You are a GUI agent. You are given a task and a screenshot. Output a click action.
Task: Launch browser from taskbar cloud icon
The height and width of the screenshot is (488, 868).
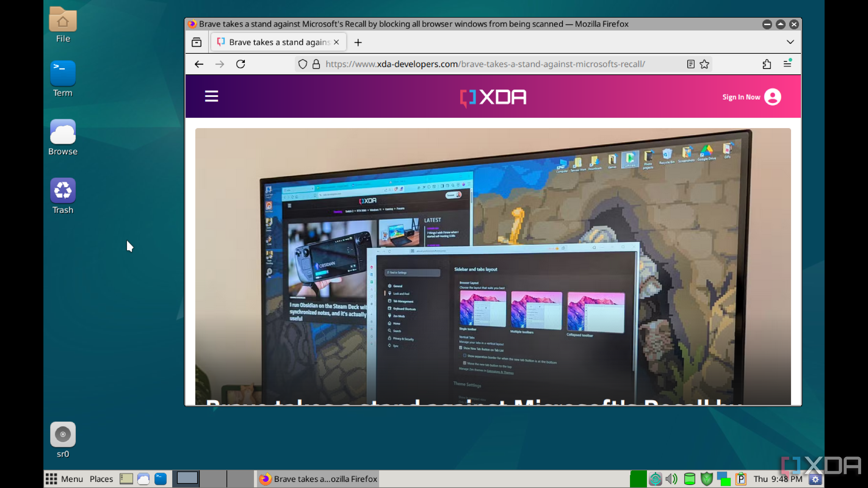pos(144,479)
